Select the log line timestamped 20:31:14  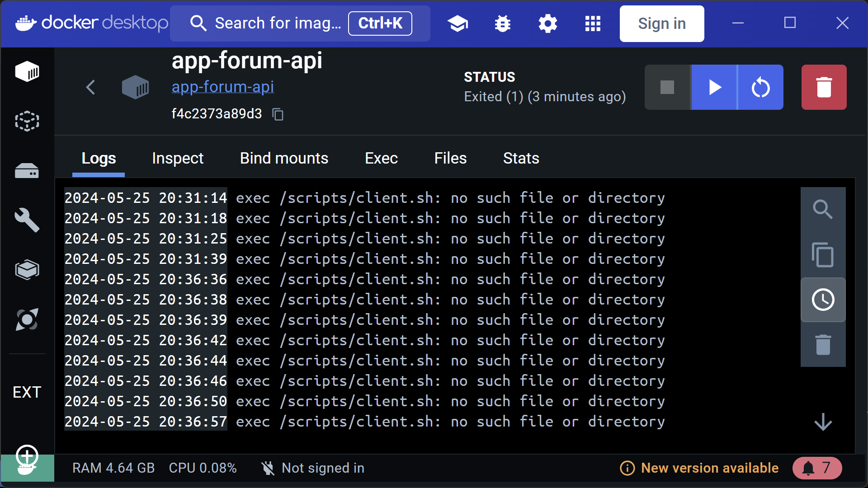pyautogui.click(x=364, y=198)
